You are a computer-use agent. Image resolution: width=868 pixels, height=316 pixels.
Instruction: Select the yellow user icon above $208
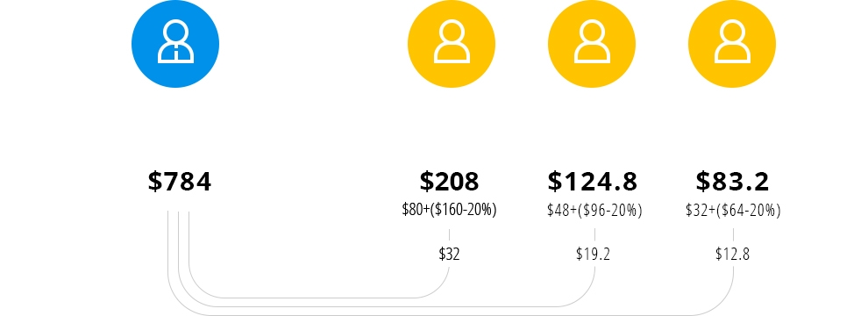[452, 44]
